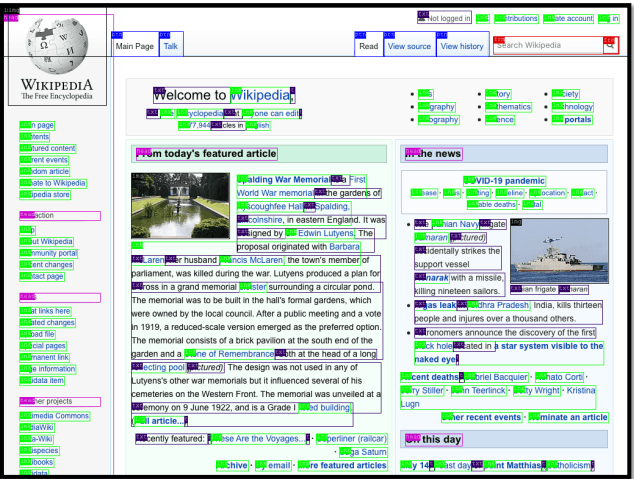Click the Create account link
Viewport: 634px width, 479px height.
pos(568,19)
